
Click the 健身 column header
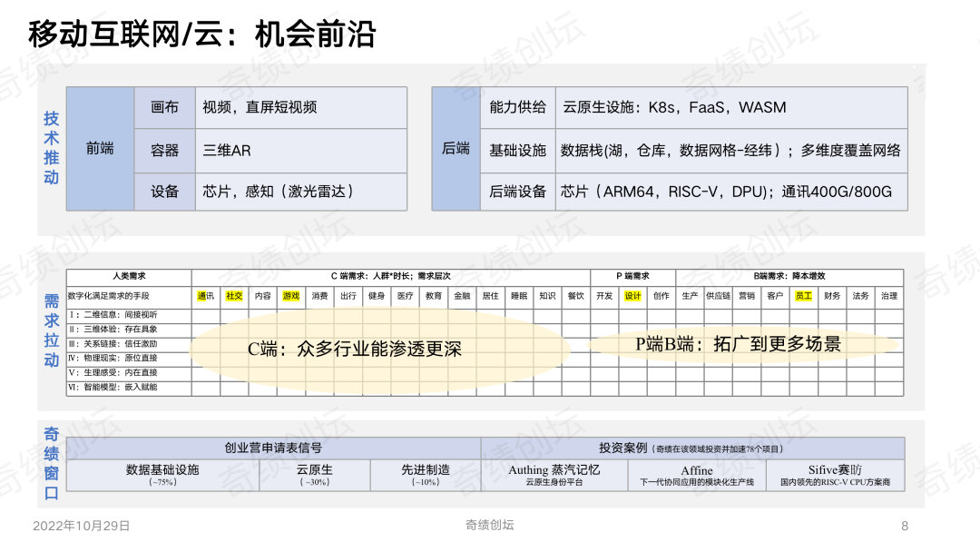point(377,296)
